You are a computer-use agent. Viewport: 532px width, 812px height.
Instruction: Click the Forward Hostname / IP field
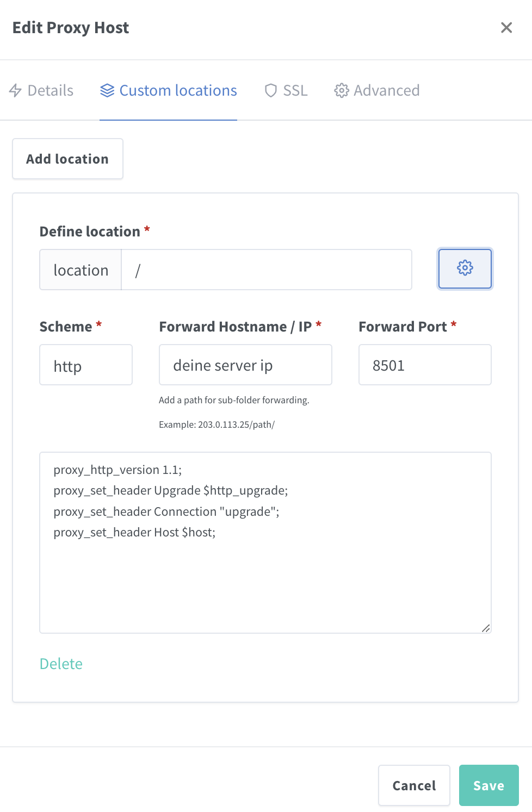pos(245,365)
